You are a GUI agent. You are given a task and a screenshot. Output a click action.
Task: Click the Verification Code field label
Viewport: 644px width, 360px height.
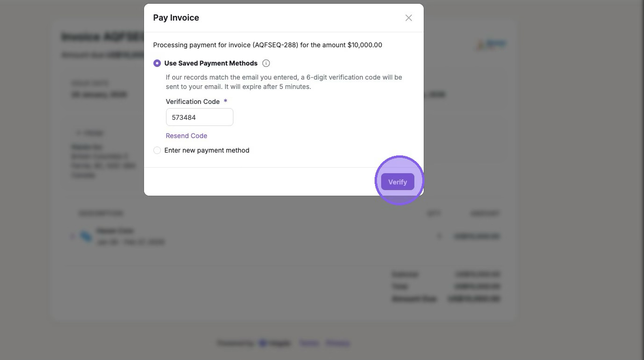[x=193, y=102]
